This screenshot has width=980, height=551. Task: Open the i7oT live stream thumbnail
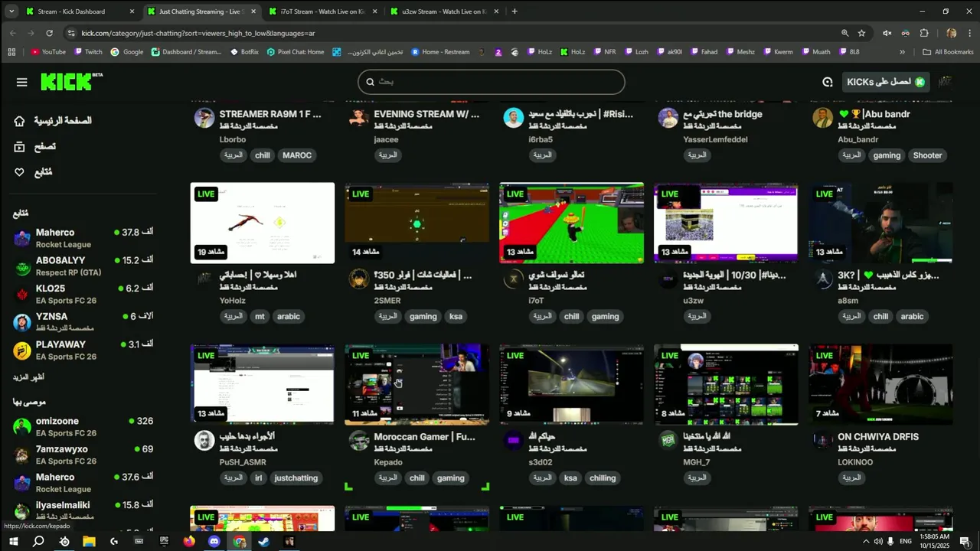click(571, 223)
